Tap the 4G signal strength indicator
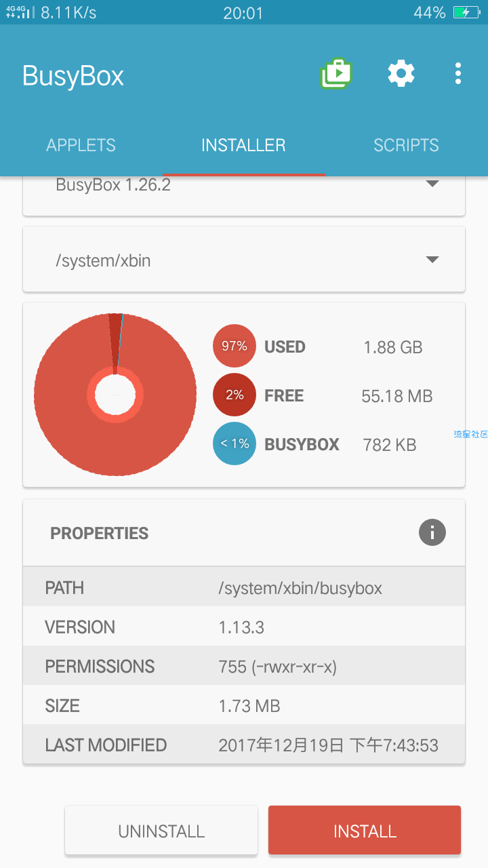The width and height of the screenshot is (488, 868). (20, 12)
